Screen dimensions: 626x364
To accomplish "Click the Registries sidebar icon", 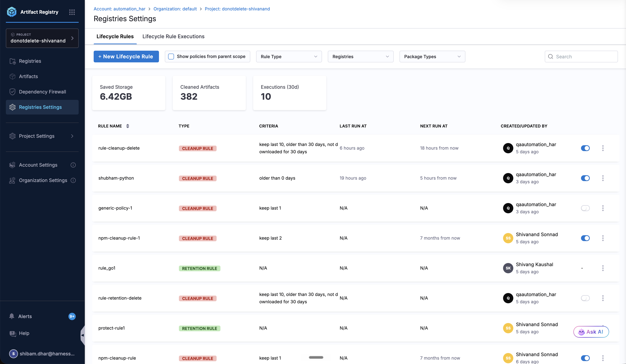I will pos(12,61).
